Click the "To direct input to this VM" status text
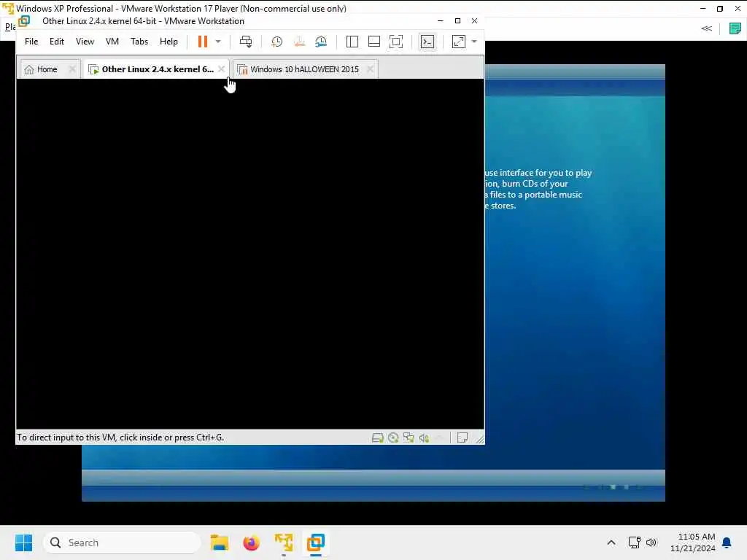The height and width of the screenshot is (560, 747). [120, 437]
